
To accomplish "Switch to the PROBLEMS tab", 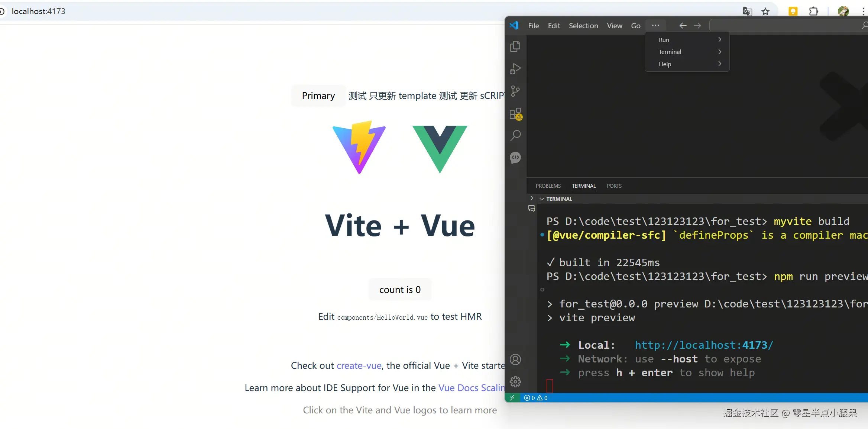I will (x=548, y=186).
